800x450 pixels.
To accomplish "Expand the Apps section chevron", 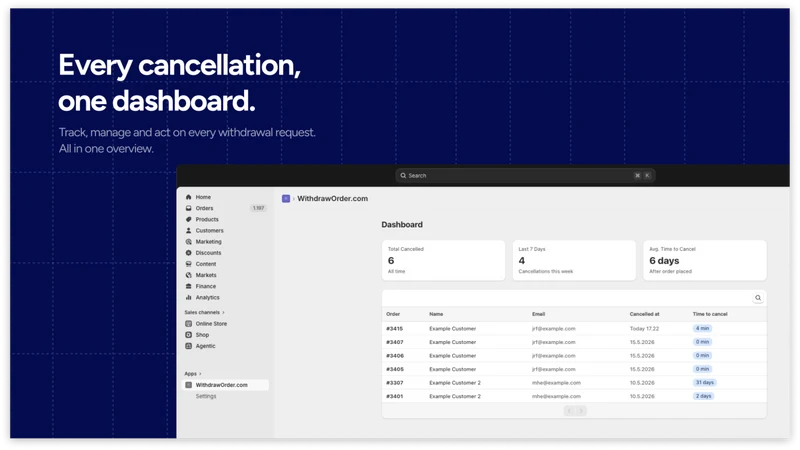I will [x=200, y=374].
